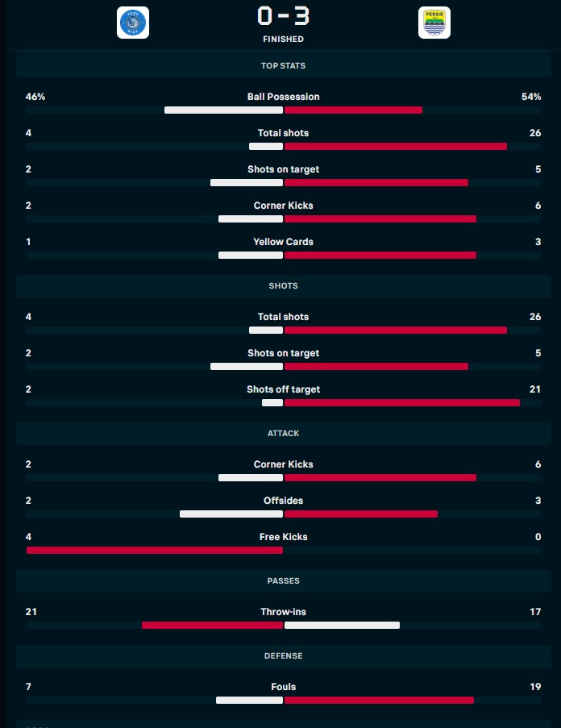Collapse the SHOTS section header
The height and width of the screenshot is (728, 561).
click(283, 285)
